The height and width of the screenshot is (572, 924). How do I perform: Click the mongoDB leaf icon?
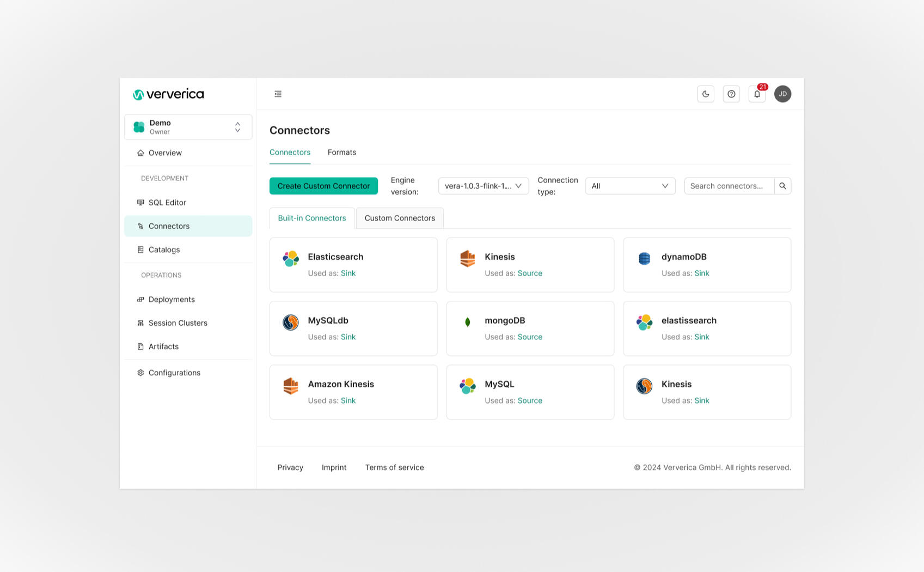click(467, 322)
